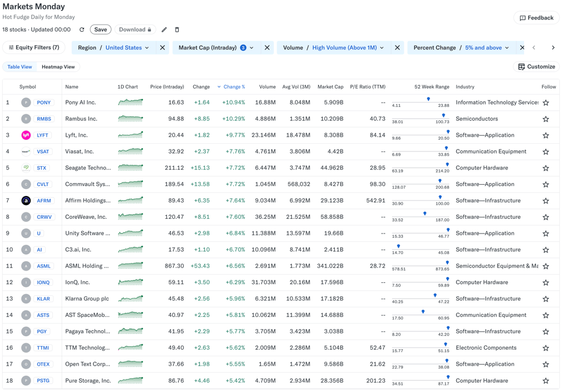The width and height of the screenshot is (564, 392).
Task: Toggle follow star for Pure Storage
Action: (546, 381)
